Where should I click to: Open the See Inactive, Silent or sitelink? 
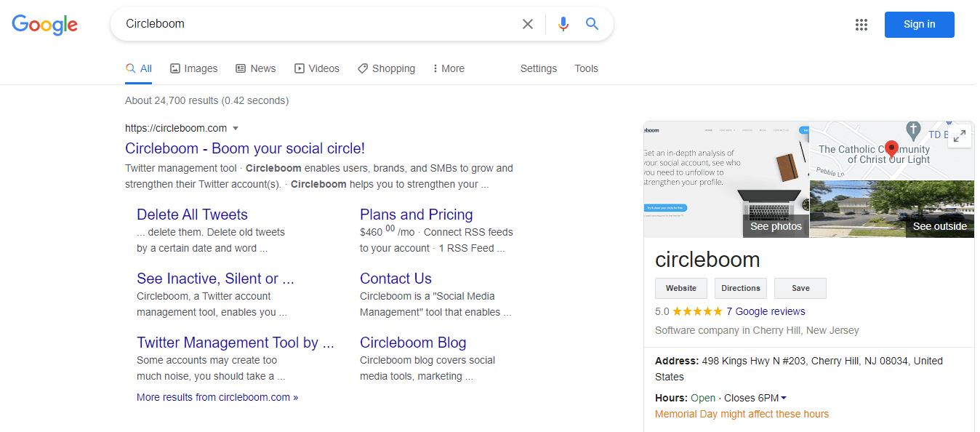click(215, 279)
